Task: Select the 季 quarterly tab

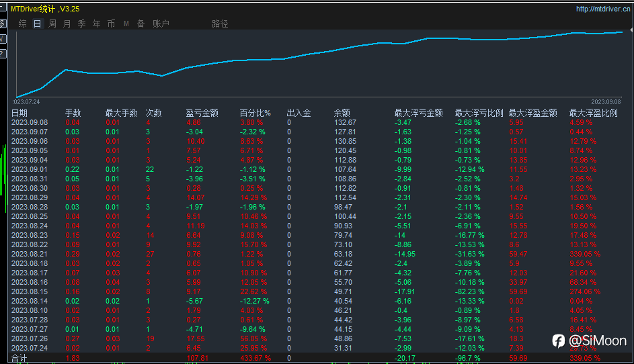Action: [81, 24]
